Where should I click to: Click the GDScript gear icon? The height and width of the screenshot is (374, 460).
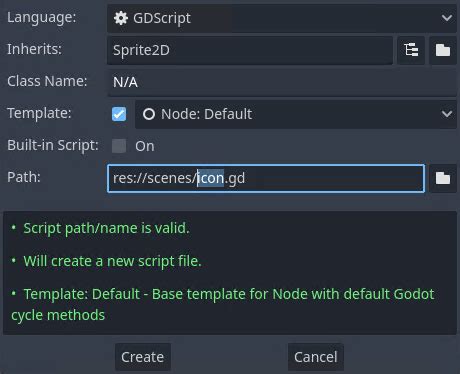tap(121, 18)
